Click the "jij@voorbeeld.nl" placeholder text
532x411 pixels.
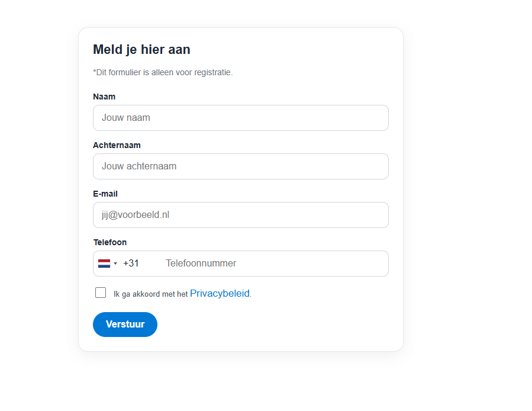[136, 215]
